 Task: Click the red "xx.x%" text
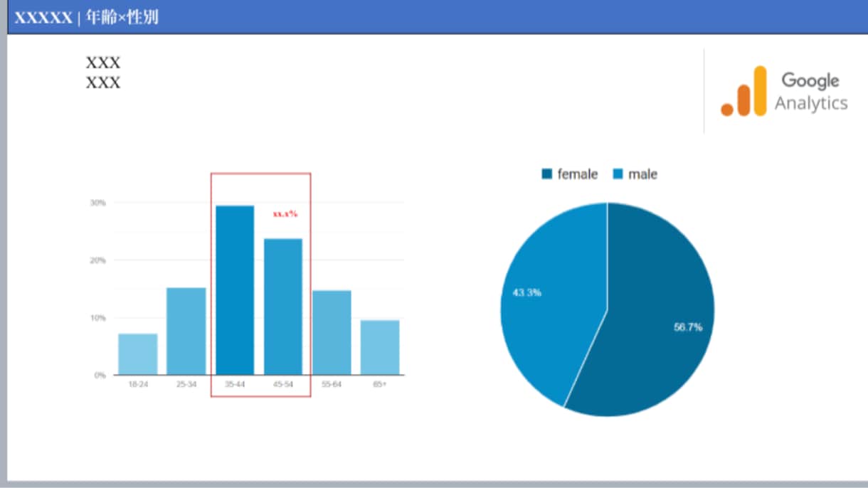(285, 213)
